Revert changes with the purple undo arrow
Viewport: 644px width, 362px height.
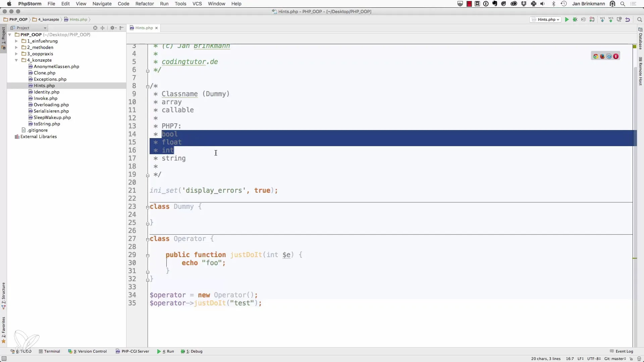(x=628, y=19)
